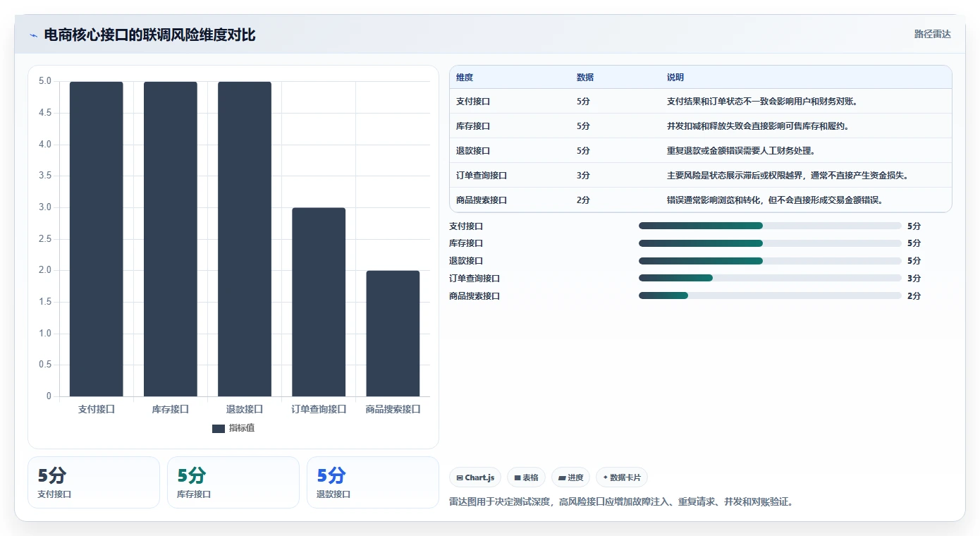Click the 2分 value in the table
The image size is (980, 536).
(x=583, y=200)
